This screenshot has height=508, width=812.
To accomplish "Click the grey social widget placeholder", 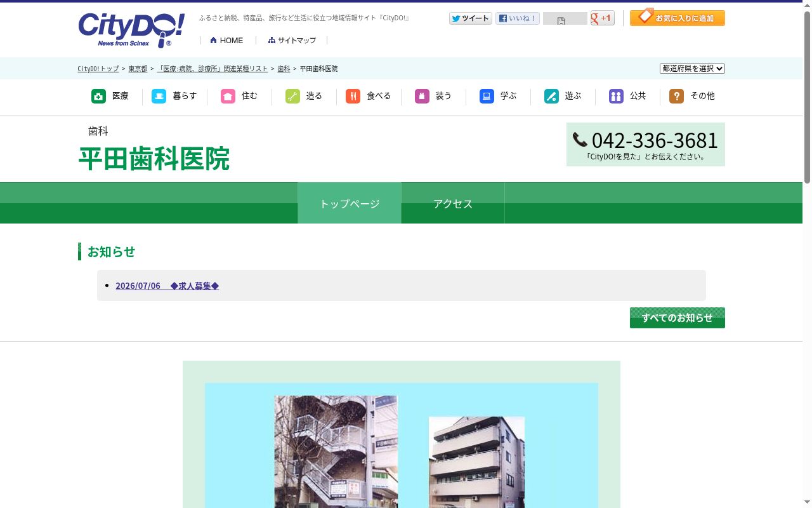I will [565, 18].
